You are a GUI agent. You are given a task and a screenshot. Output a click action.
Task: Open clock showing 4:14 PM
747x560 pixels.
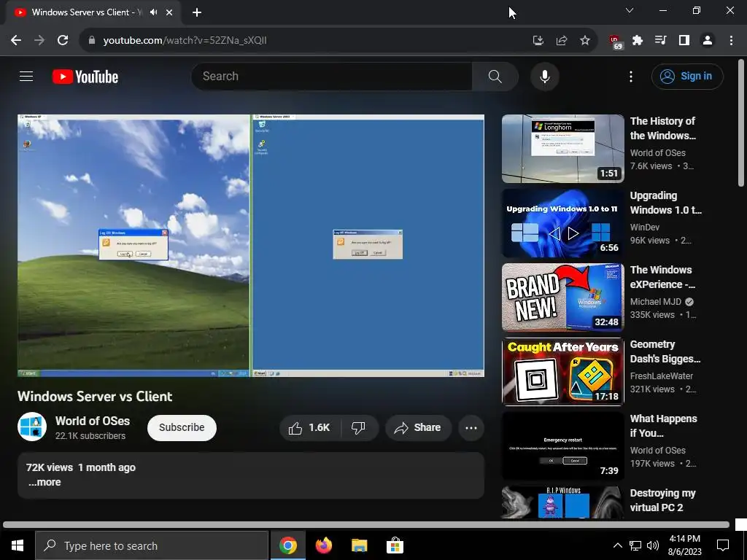pos(684,545)
